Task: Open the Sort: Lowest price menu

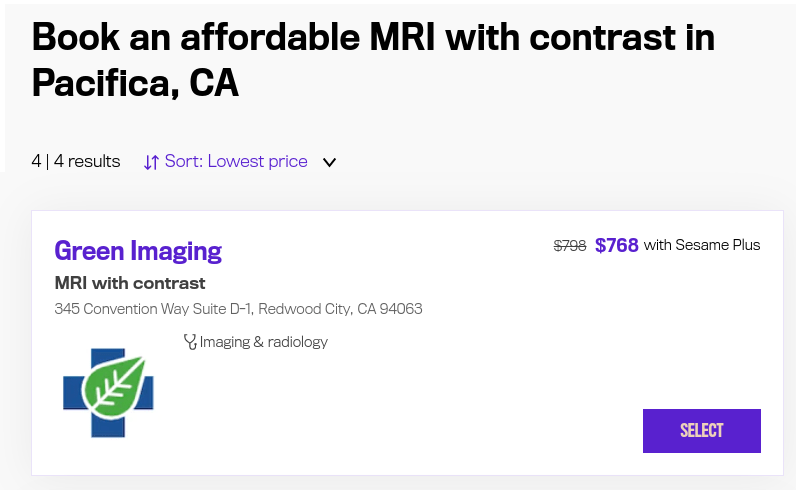Action: [240, 161]
